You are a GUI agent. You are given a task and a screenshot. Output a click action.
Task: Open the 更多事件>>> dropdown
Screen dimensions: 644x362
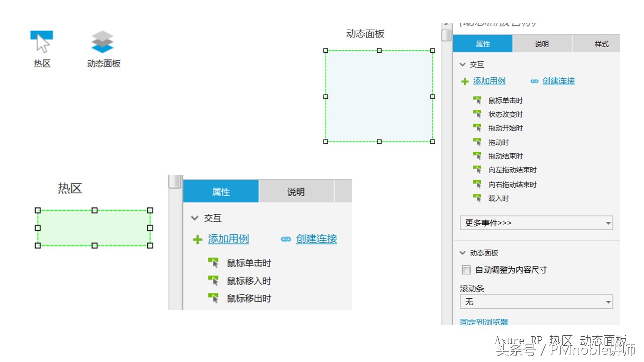536,223
